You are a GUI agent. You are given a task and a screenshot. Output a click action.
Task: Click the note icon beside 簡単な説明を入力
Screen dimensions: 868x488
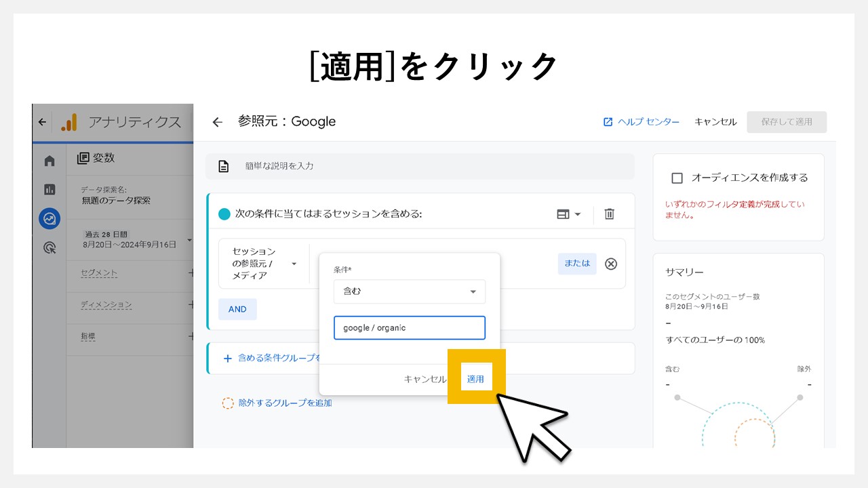[x=223, y=165]
